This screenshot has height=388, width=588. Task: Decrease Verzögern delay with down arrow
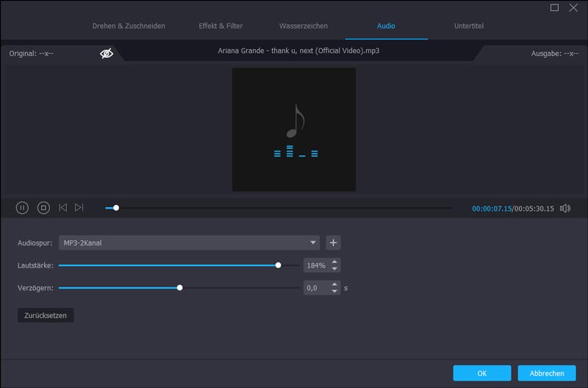[334, 292]
